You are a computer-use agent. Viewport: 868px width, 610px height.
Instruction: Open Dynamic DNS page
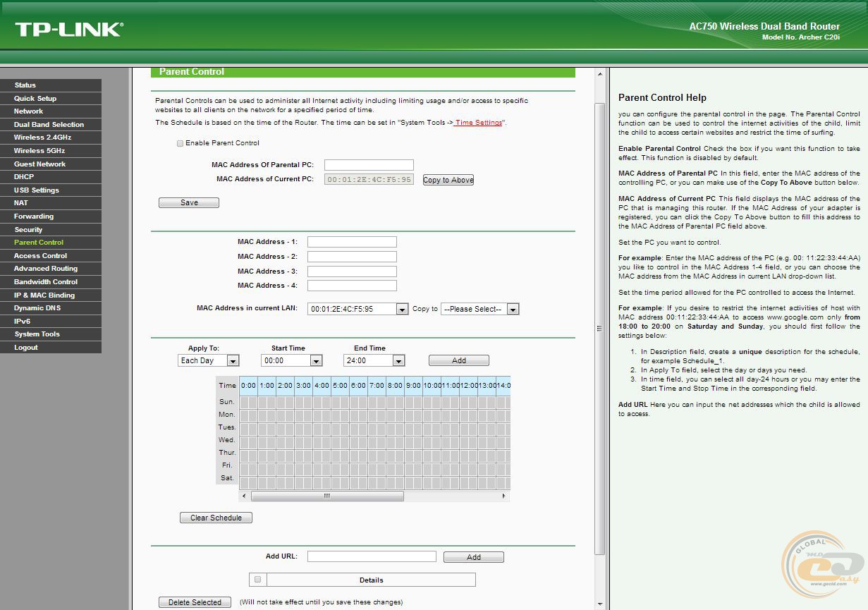point(51,308)
